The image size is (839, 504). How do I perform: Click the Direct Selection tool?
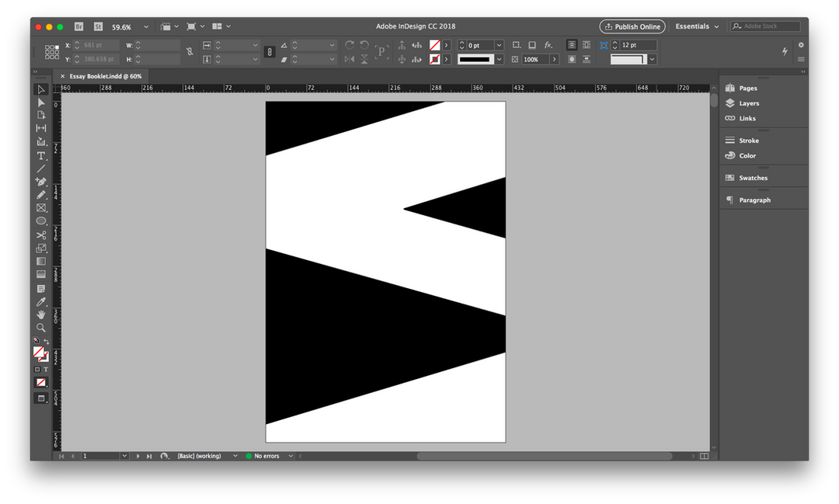[41, 103]
